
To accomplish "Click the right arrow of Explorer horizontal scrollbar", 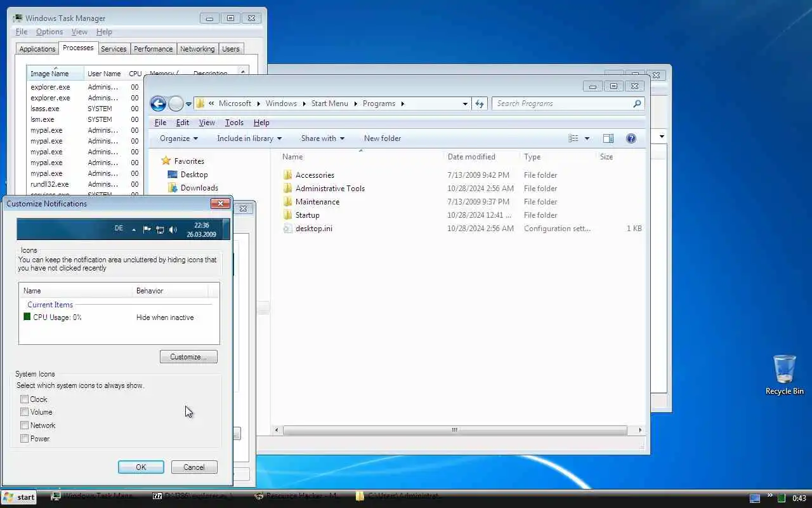I will click(x=639, y=430).
